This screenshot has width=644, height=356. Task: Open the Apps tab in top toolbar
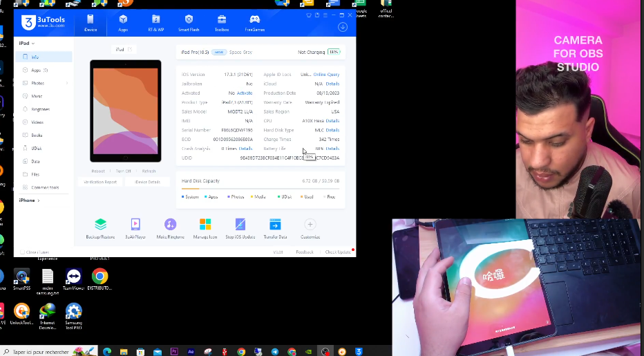(x=123, y=24)
